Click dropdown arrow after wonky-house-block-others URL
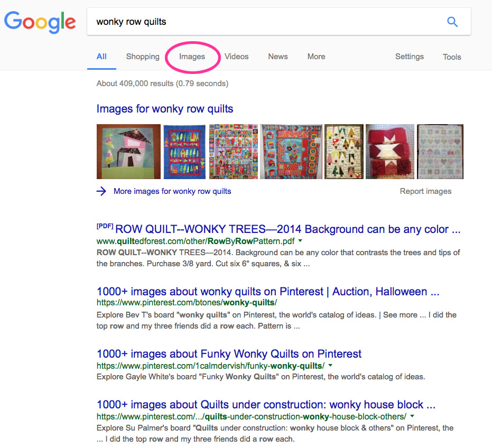The image size is (492, 448). 412,416
